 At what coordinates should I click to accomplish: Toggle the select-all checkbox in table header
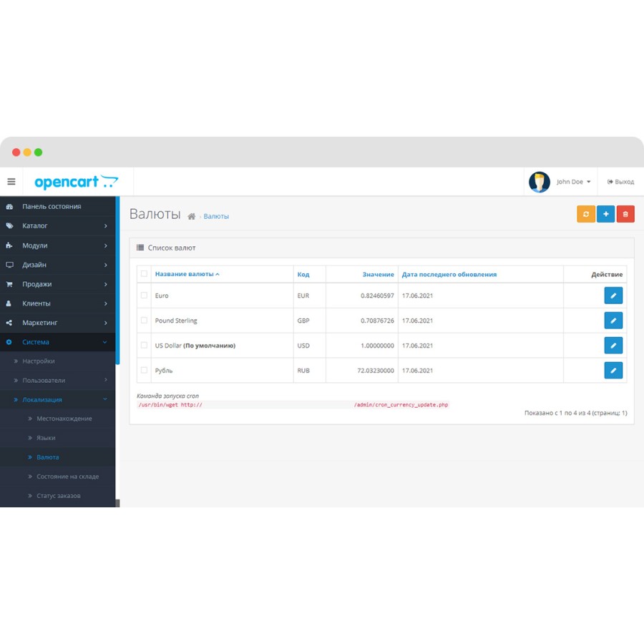144,274
